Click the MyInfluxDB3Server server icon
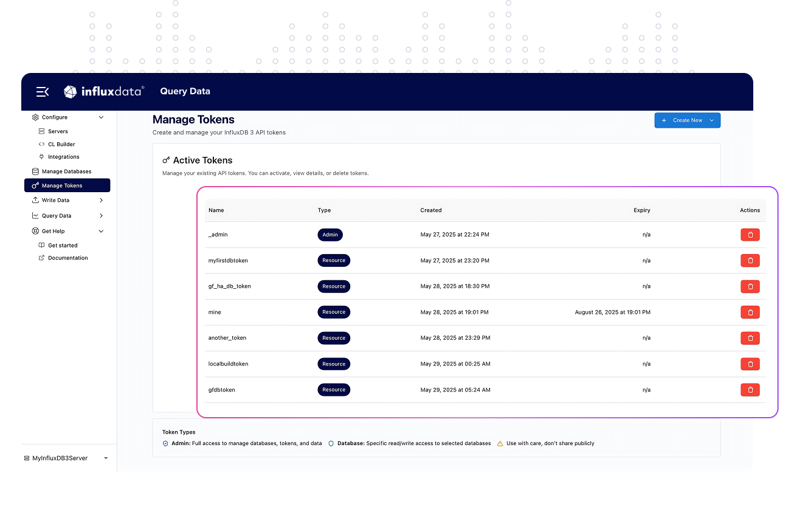The width and height of the screenshot is (794, 532). point(26,458)
